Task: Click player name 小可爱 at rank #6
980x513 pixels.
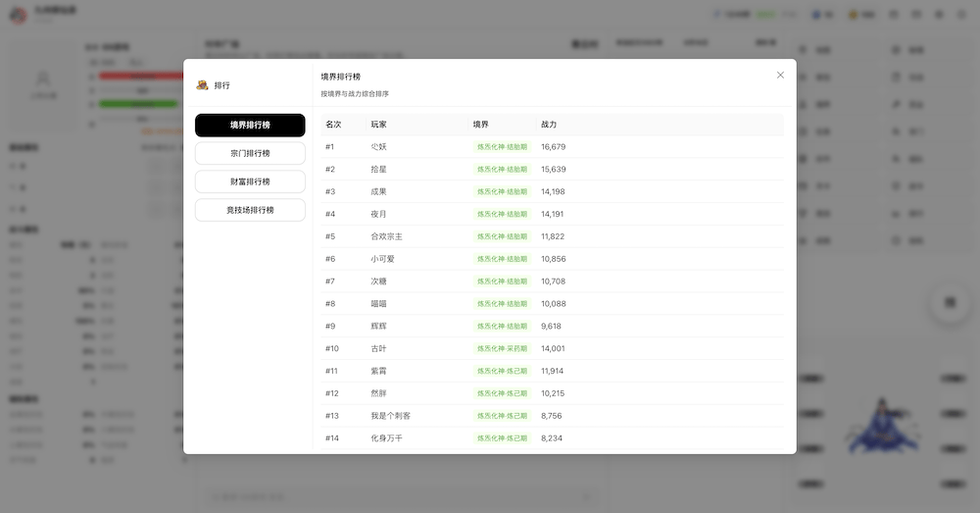Action: [382, 259]
